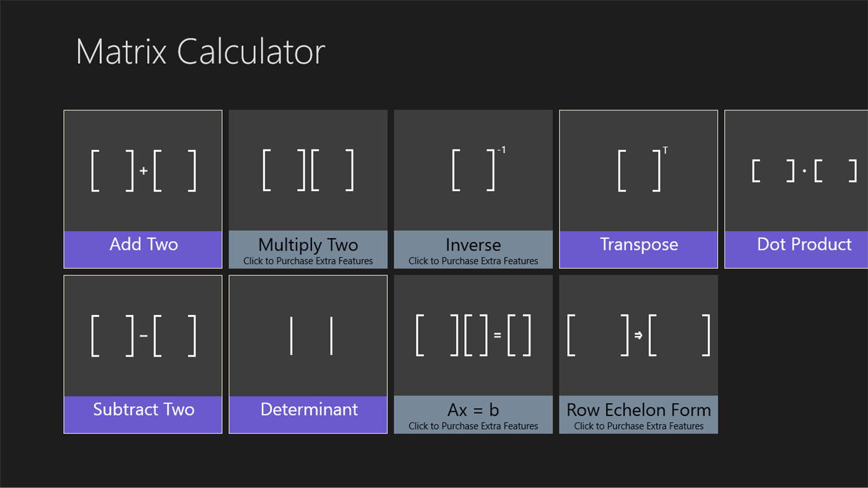
Task: Click the Dot Product label banner
Action: pos(805,244)
